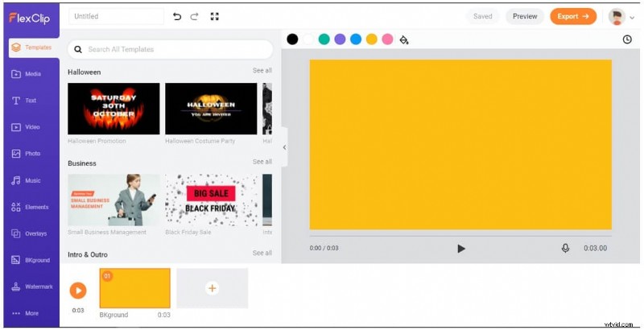This screenshot has width=644, height=330.
Task: Click the FlexClip logo
Action: point(30,18)
